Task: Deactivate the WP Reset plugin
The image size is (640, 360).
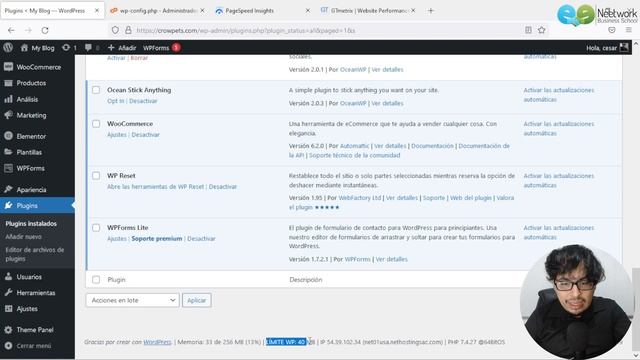Action: tap(223, 187)
